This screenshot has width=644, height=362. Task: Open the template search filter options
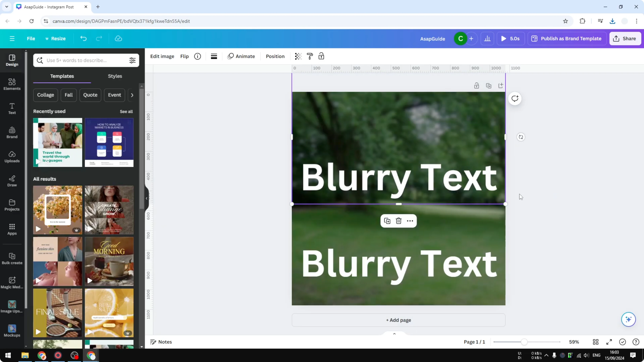pyautogui.click(x=132, y=60)
